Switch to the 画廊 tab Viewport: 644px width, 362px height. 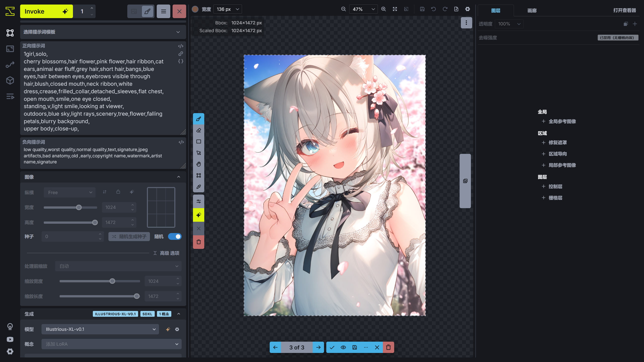[x=532, y=10]
